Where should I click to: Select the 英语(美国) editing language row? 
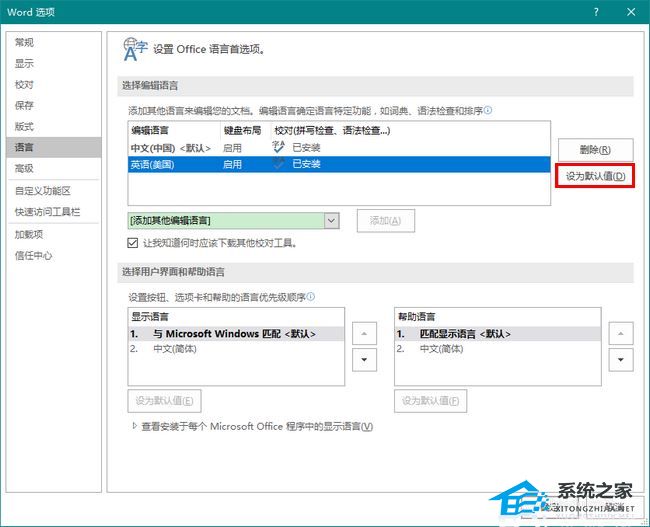(x=339, y=165)
